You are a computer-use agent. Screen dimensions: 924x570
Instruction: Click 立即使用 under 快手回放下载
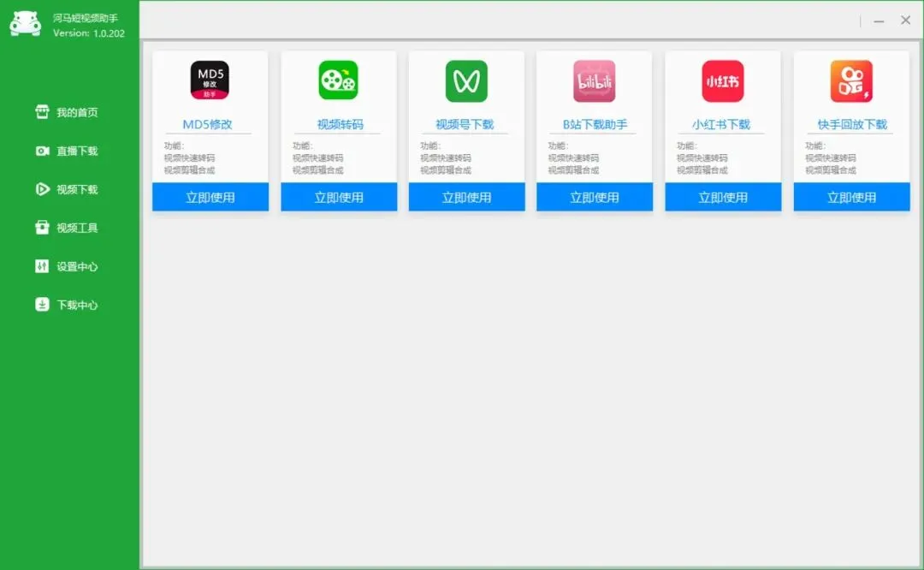[851, 197]
